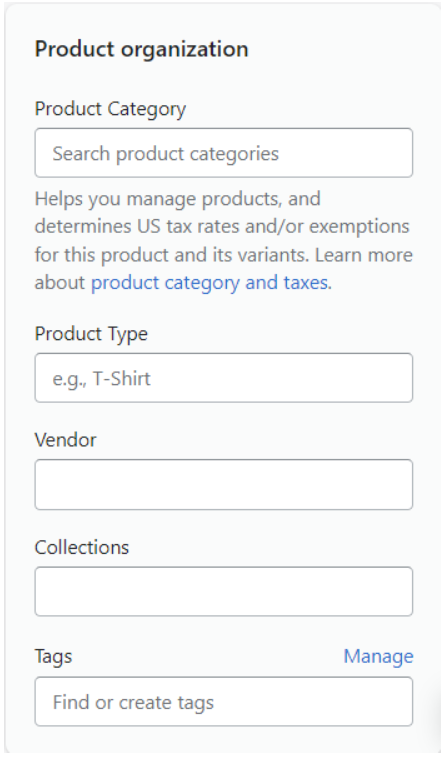Click the Product Type label text
442x776 pixels.
tap(91, 334)
